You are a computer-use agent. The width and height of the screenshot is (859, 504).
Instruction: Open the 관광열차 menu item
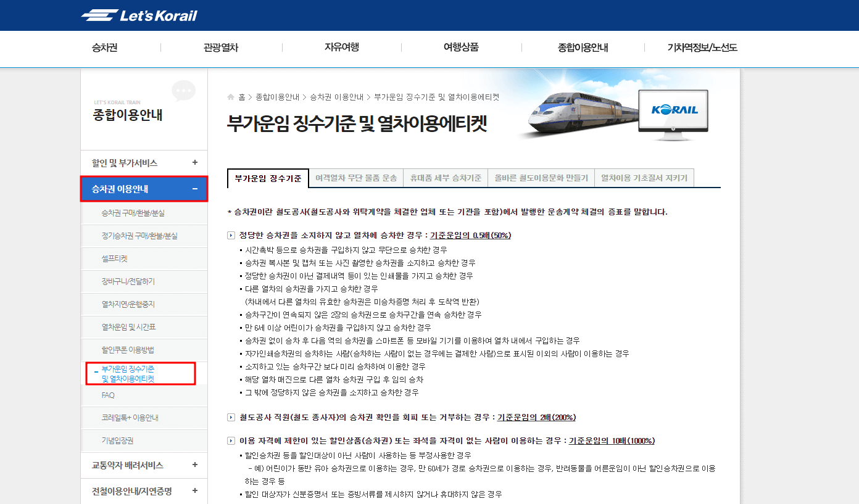click(222, 47)
